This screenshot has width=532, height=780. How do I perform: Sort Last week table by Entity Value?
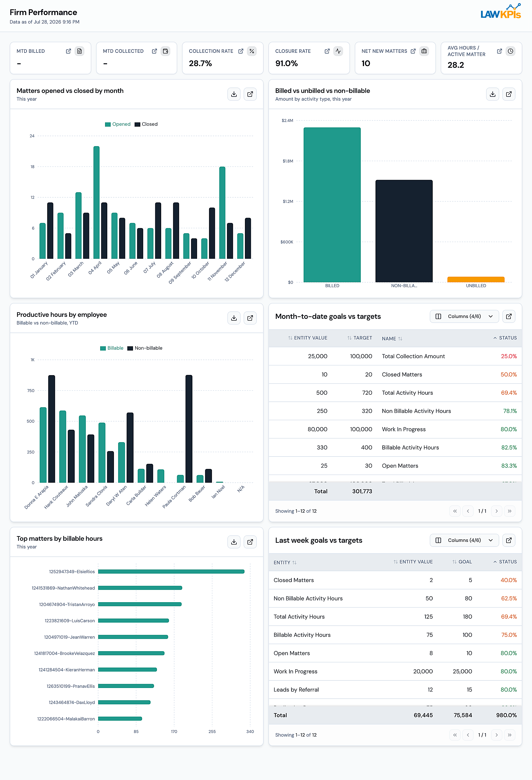tap(413, 562)
